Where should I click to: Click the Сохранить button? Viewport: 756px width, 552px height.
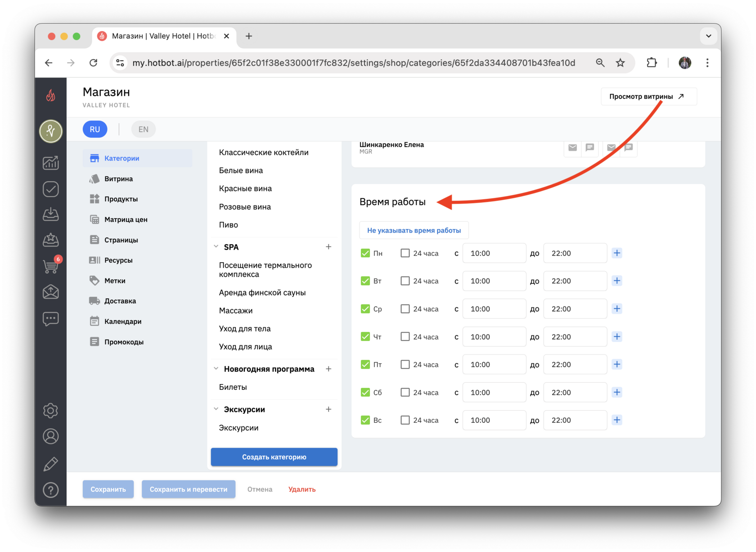108,489
